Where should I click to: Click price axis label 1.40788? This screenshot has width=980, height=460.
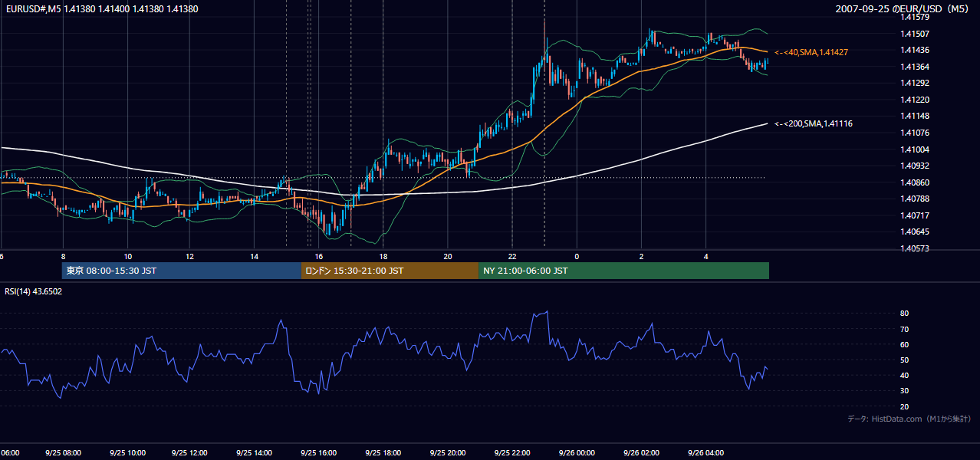pyautogui.click(x=913, y=199)
